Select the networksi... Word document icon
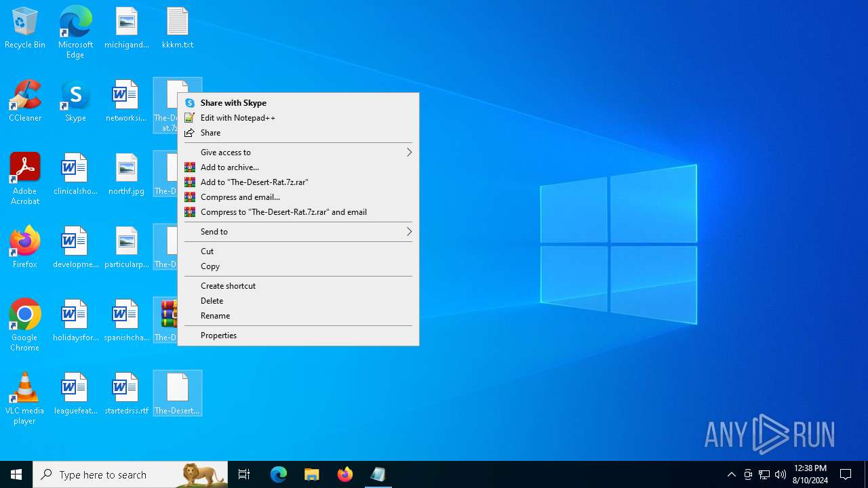 [126, 102]
